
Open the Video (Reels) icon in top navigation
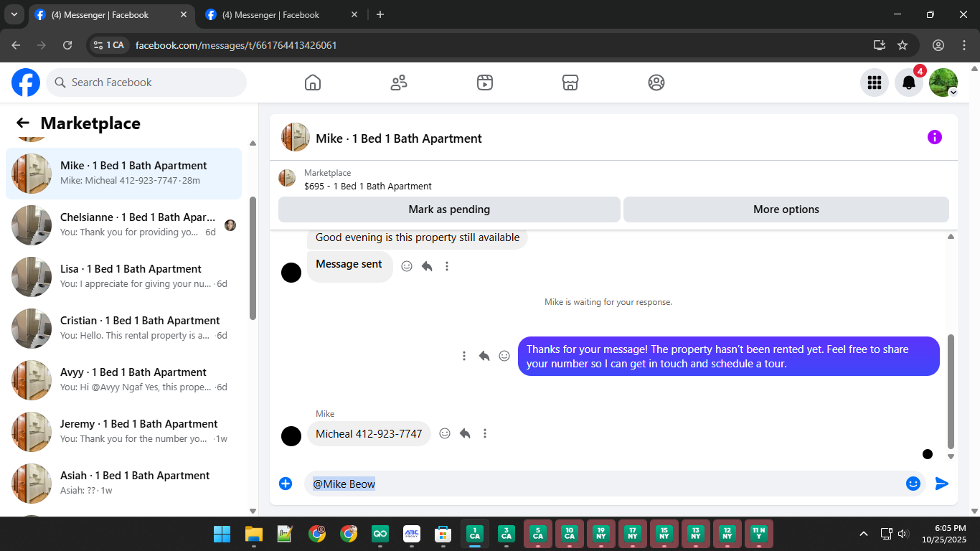[485, 83]
